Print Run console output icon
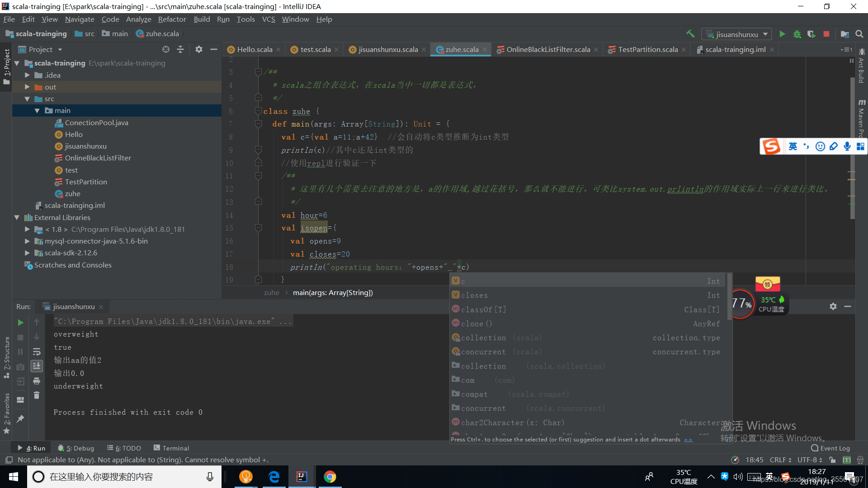 (37, 381)
